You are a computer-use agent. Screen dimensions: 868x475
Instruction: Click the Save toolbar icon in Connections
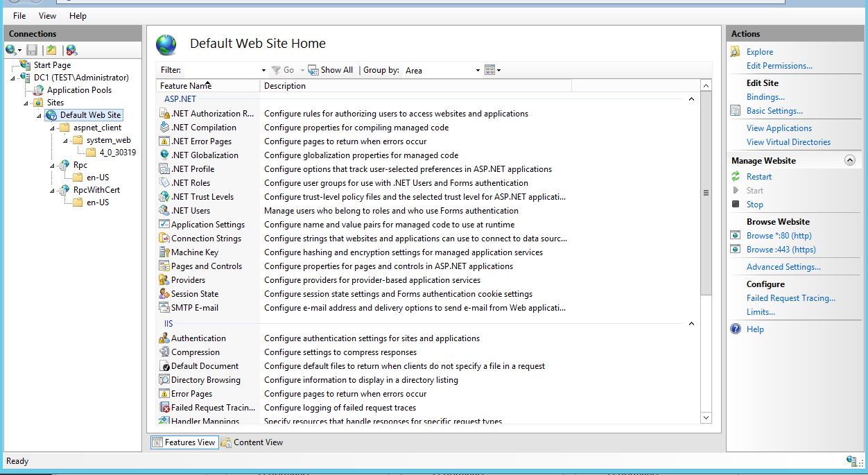coord(32,50)
